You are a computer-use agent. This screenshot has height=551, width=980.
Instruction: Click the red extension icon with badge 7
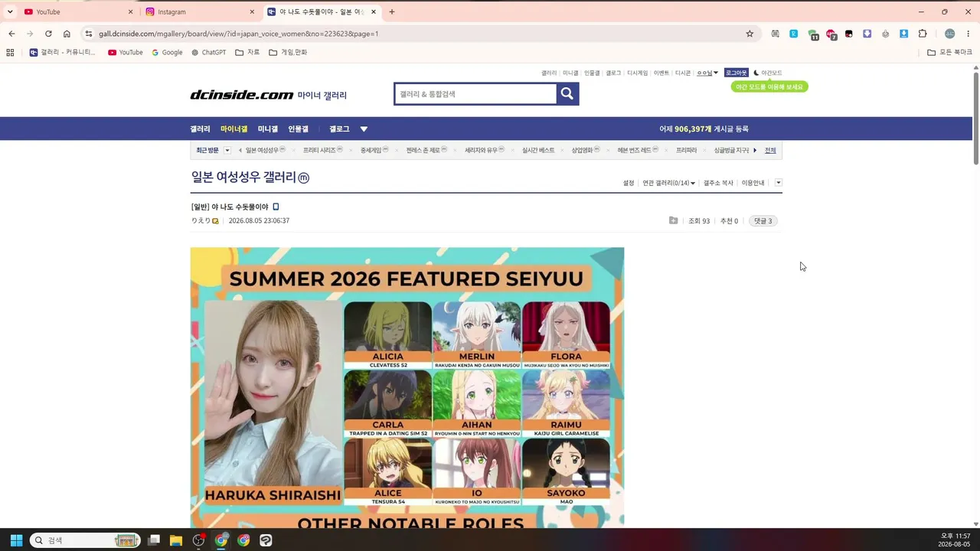pos(831,34)
